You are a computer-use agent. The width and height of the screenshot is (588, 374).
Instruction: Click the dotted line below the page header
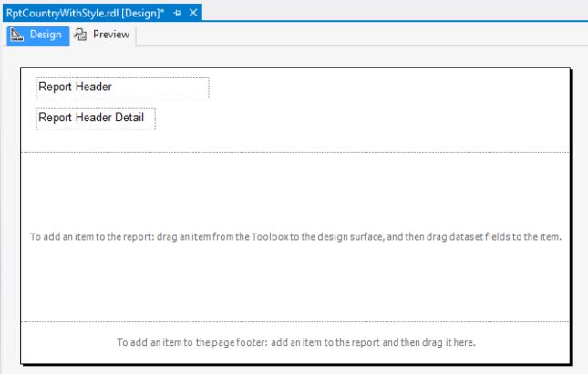pos(295,152)
